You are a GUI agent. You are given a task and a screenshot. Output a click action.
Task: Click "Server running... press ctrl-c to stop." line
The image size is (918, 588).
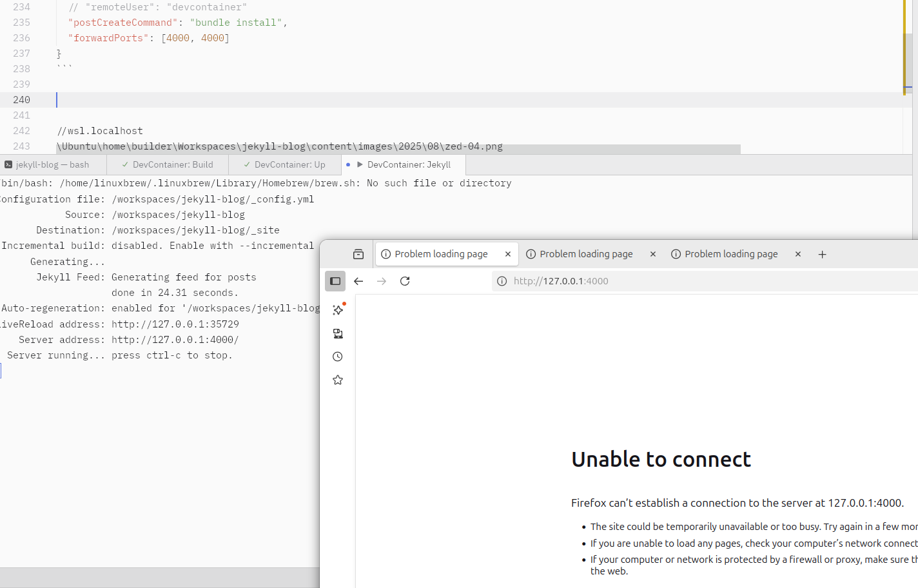pyautogui.click(x=120, y=355)
